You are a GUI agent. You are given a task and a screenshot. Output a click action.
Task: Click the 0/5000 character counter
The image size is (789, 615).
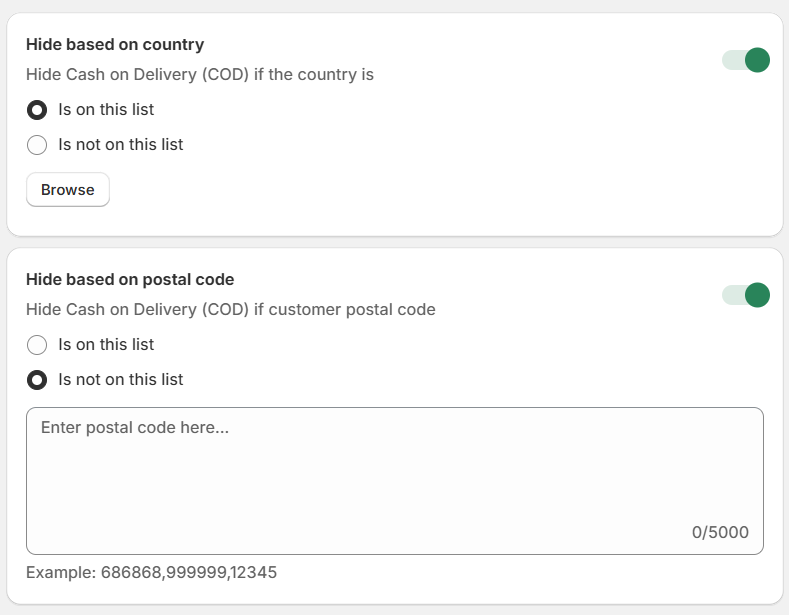click(720, 532)
